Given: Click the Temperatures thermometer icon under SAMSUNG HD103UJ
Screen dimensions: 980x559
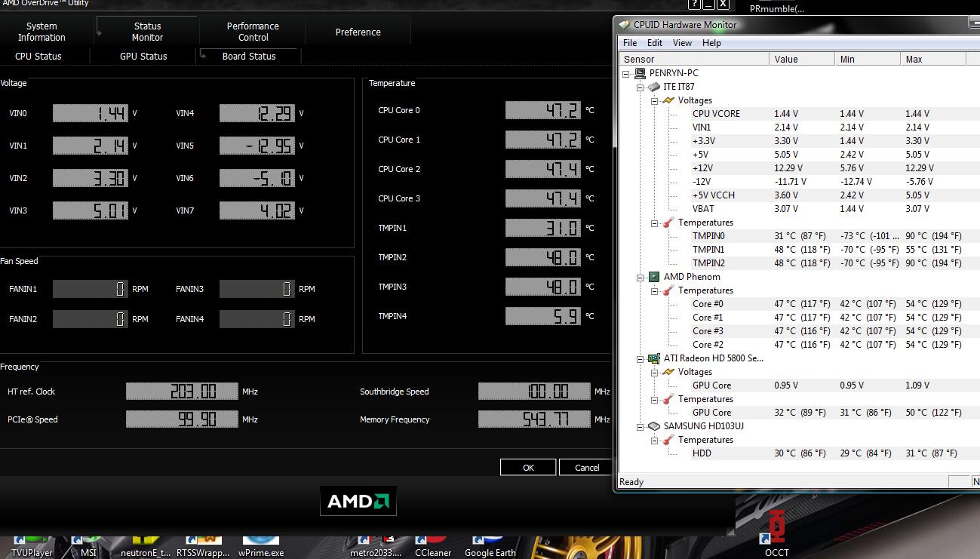Looking at the screenshot, I should coord(668,440).
